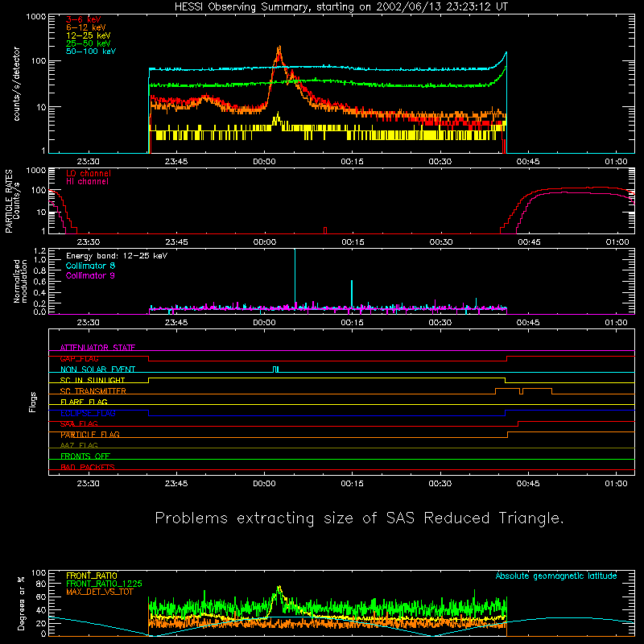Click the SC_TRANSMITTER raised step near 00:42
644x644 pixels.
(x=508, y=390)
